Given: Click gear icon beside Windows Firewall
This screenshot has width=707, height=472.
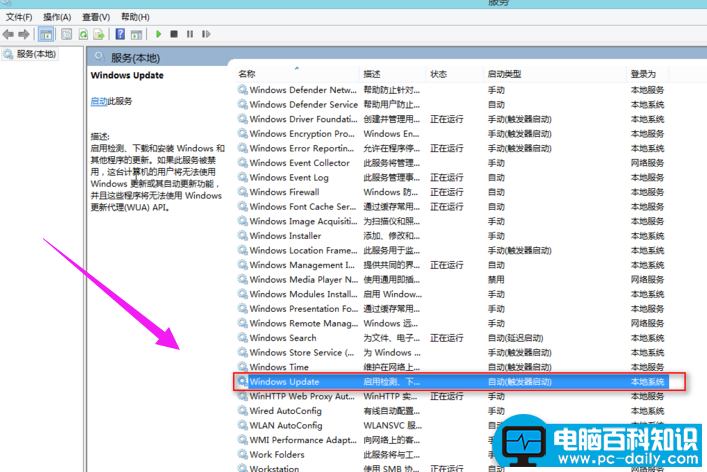Looking at the screenshot, I should (x=243, y=192).
